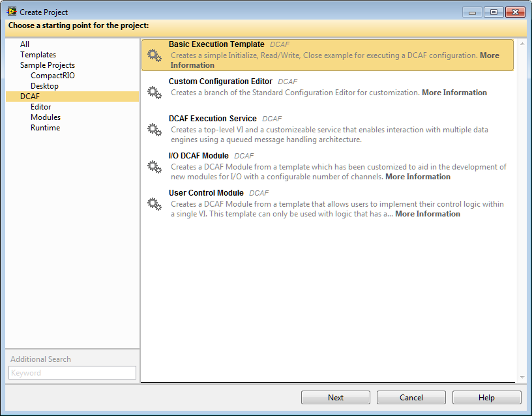Click the LabVIEW icon in the title bar
The height and width of the screenshot is (416, 532).
coord(12,12)
